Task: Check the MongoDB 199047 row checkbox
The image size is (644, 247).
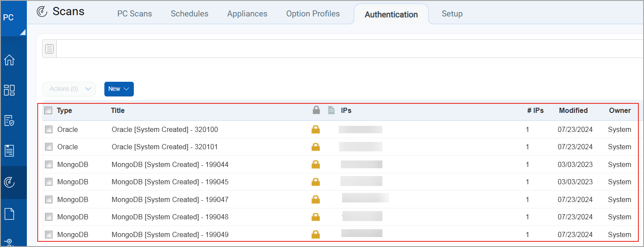Action: pos(49,199)
